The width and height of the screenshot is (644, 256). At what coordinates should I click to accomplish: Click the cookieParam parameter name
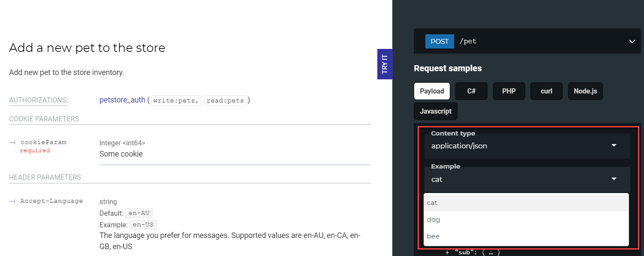43,142
